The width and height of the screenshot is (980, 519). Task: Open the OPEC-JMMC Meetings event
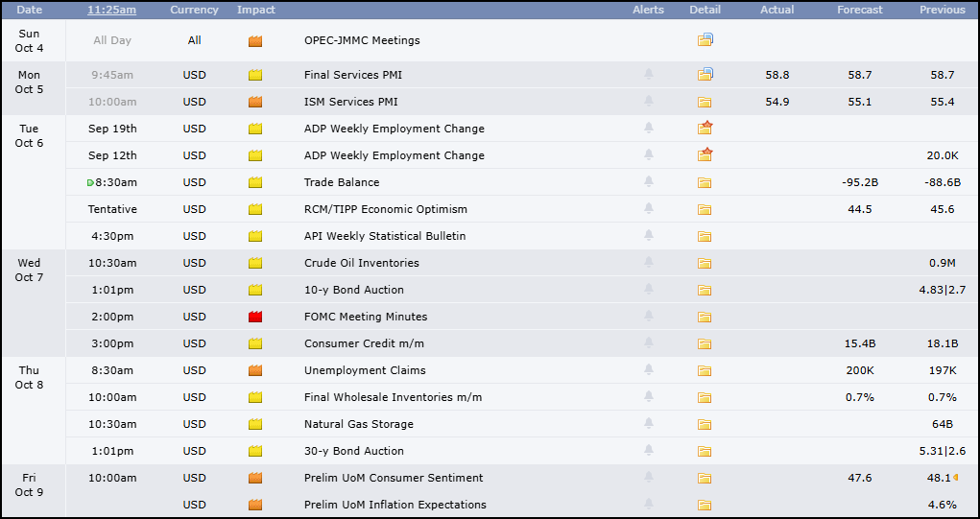[x=362, y=40]
